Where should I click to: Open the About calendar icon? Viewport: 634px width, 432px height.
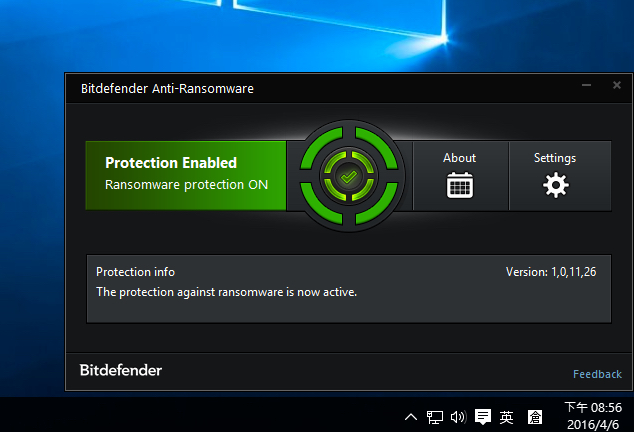[x=459, y=185]
